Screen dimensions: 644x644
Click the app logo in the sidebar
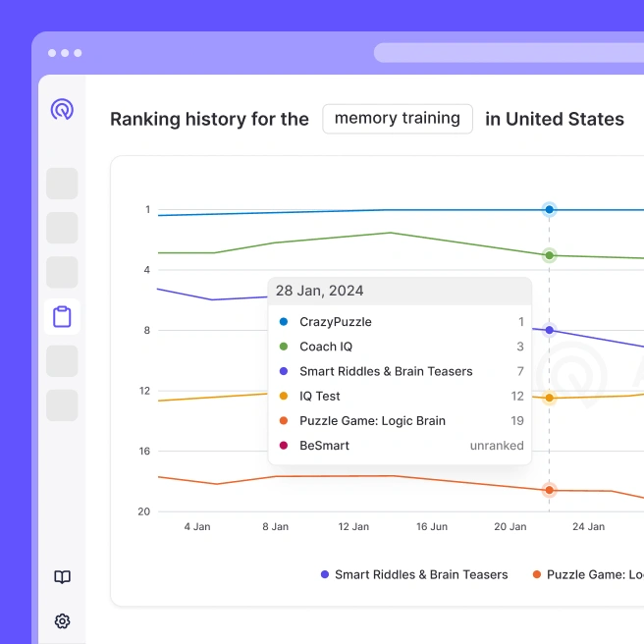(x=62, y=109)
